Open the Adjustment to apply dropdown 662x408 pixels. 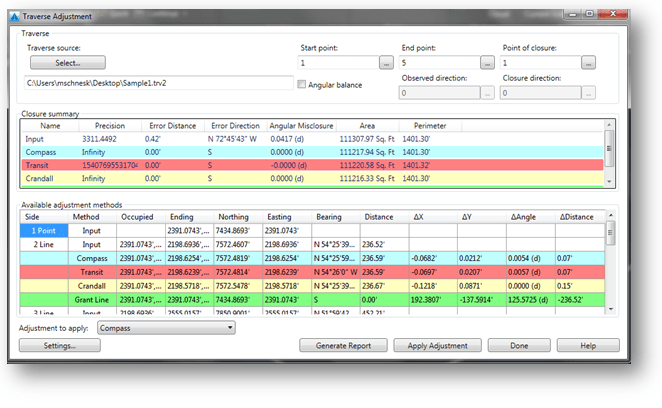[168, 327]
